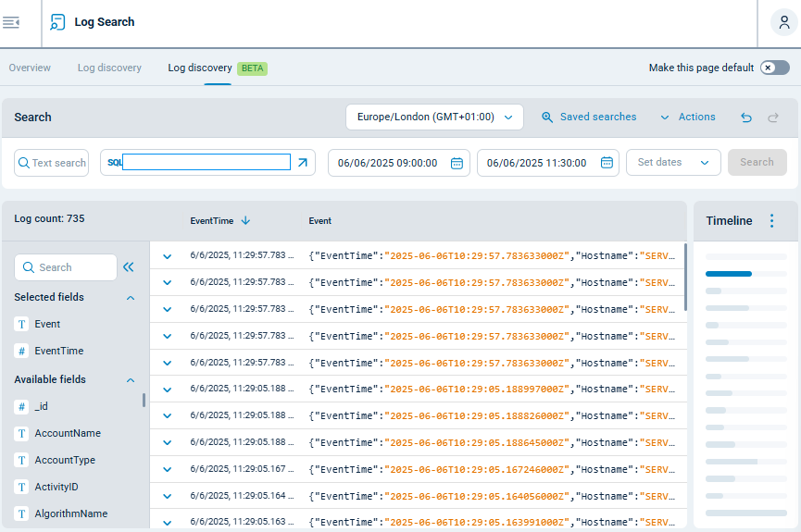Open the user profile icon
Image resolution: width=801 pixels, height=532 pixels.
(x=783, y=22)
